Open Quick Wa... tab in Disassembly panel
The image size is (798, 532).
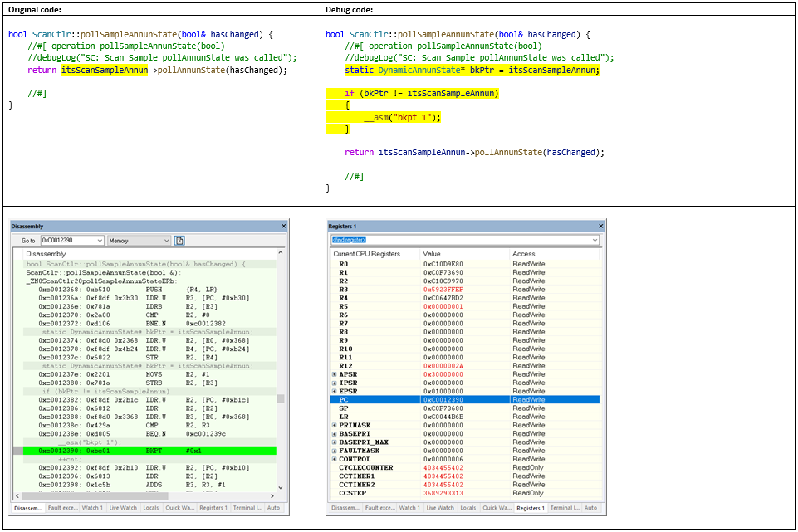tap(179, 508)
